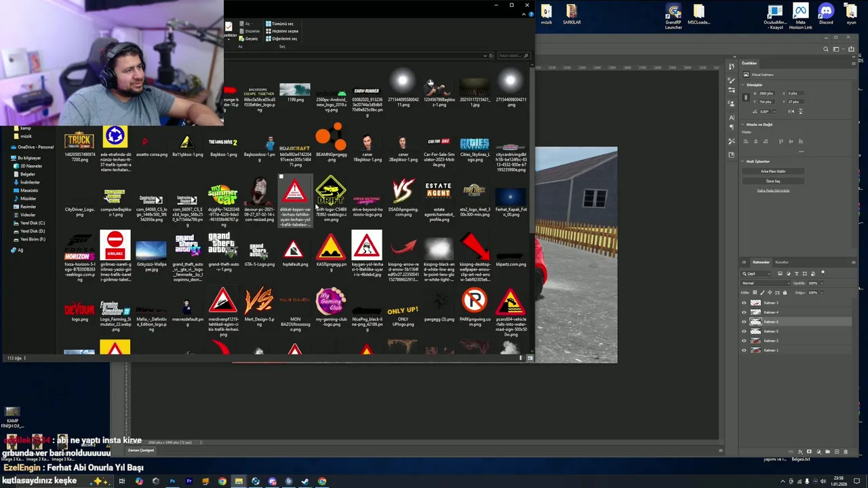Viewport: 868px width, 488px height.
Task: Open the Character panel icon in side dock
Action: (x=732, y=117)
